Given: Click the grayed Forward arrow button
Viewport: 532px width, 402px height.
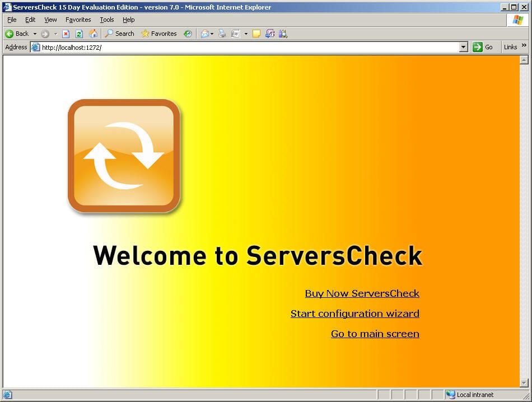Looking at the screenshot, I should click(45, 34).
